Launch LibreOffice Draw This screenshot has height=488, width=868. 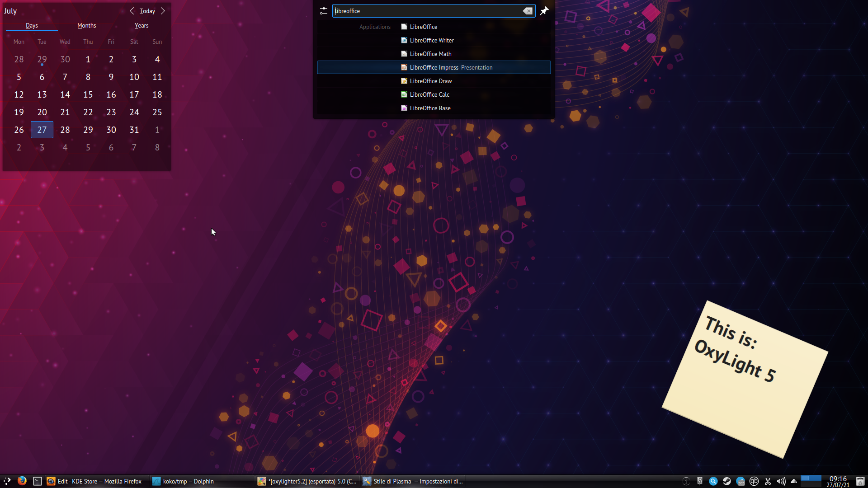(x=434, y=81)
